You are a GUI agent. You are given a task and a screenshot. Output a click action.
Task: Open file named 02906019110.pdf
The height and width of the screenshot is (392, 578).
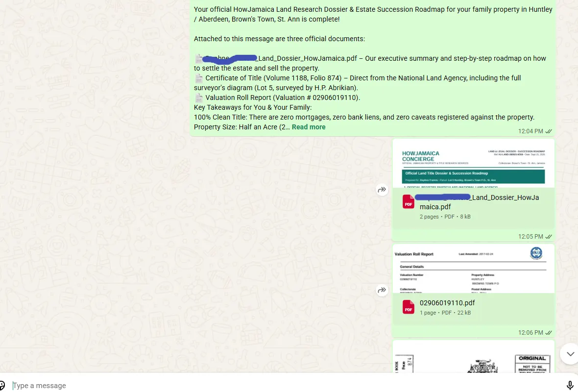(x=447, y=303)
